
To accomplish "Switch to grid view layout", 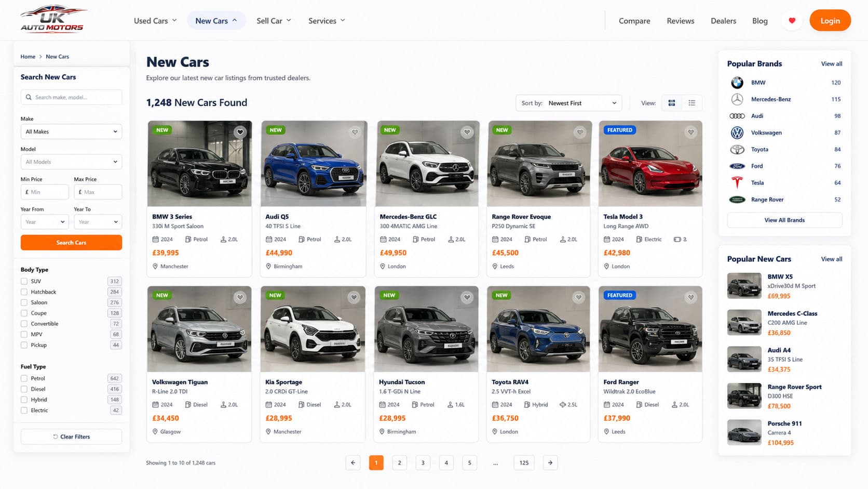I will pyautogui.click(x=672, y=103).
